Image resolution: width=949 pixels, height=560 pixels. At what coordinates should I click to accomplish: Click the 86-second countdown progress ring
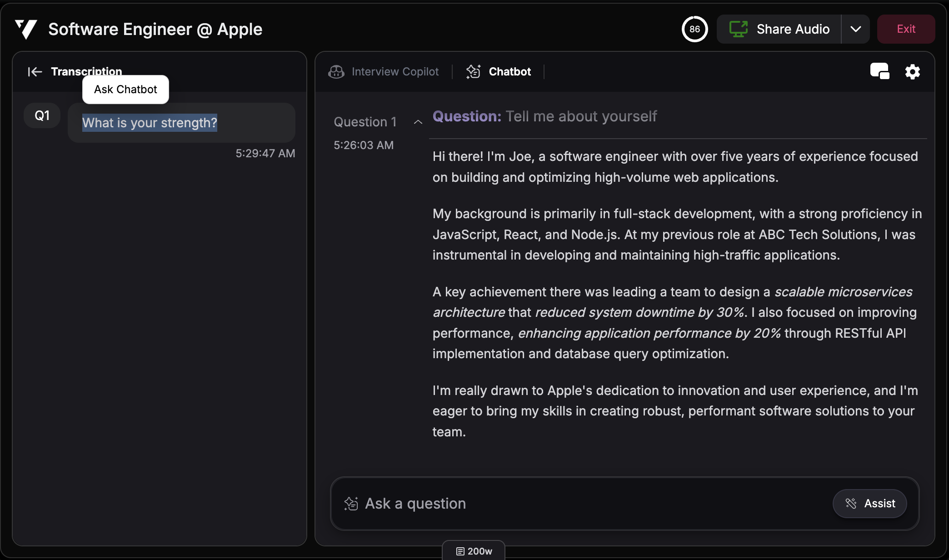pos(694,29)
